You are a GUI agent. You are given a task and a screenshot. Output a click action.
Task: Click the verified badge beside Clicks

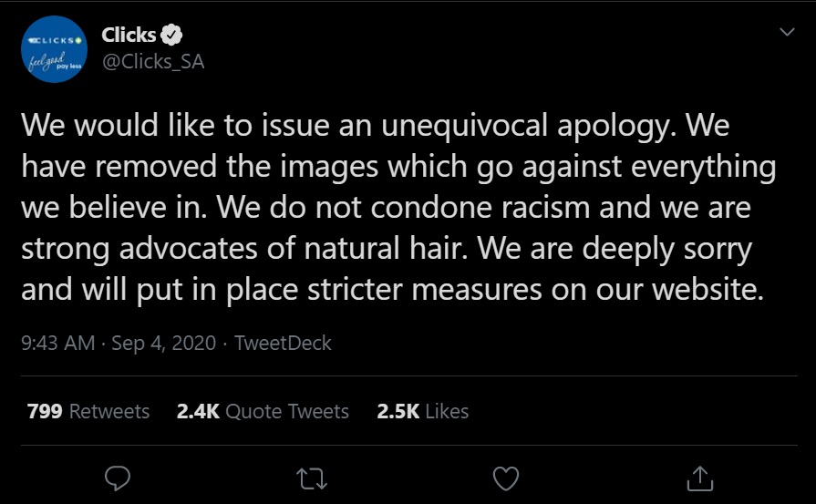point(171,36)
